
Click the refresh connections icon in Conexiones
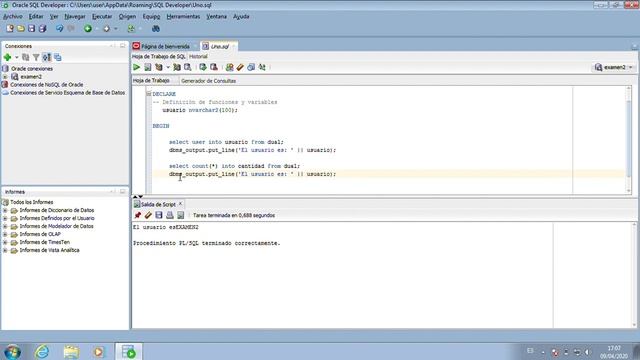click(x=26, y=58)
